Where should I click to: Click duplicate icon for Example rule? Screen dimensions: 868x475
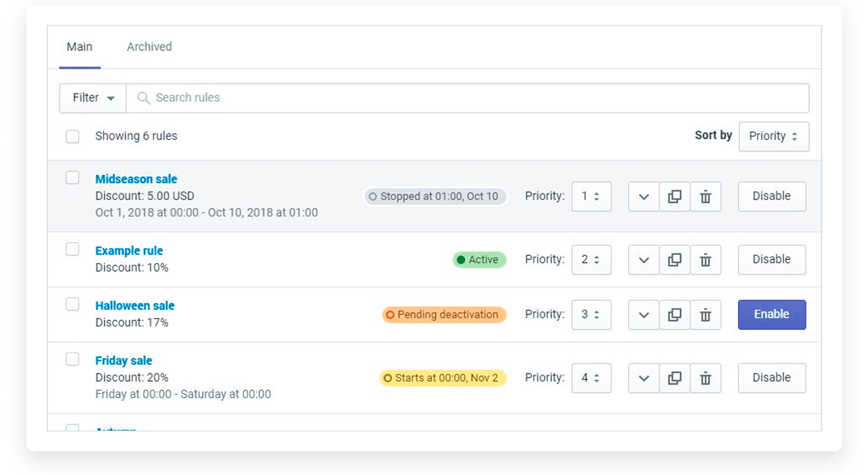tap(675, 260)
